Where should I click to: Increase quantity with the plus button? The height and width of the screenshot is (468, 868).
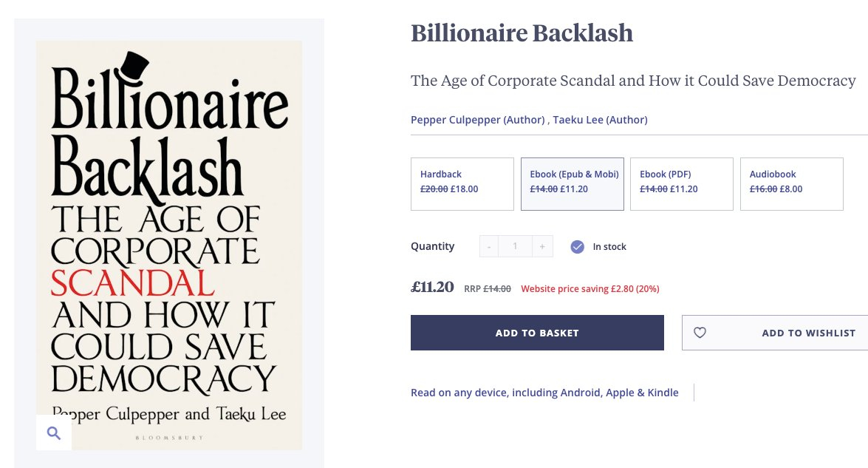[x=542, y=247]
